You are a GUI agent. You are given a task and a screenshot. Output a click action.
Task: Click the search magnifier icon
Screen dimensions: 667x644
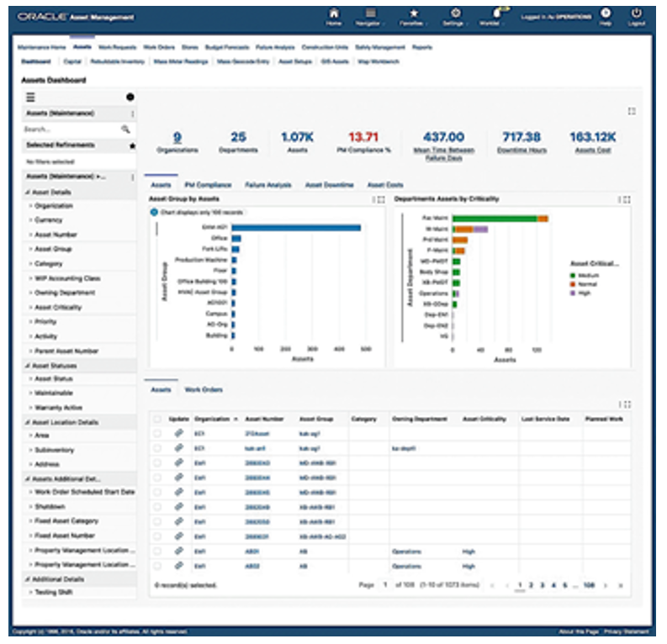coord(125,129)
